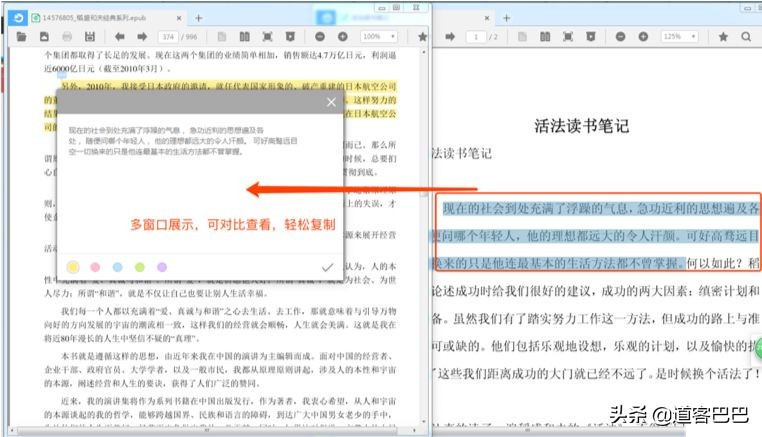Image resolution: width=762 pixels, height=437 pixels.
Task: Click the slideshow/presentation icon in left window
Action: 290,36
